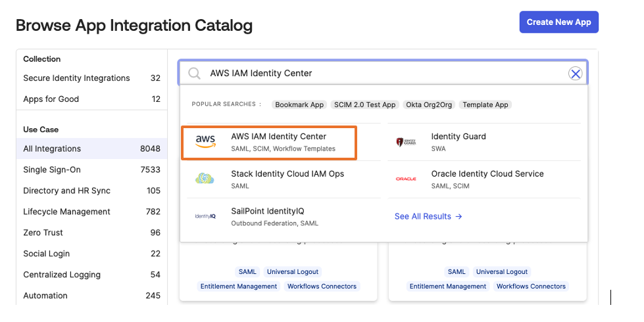Screen dimensions: 644x322
Task: Click the magnifying glass search icon
Action: [195, 74]
